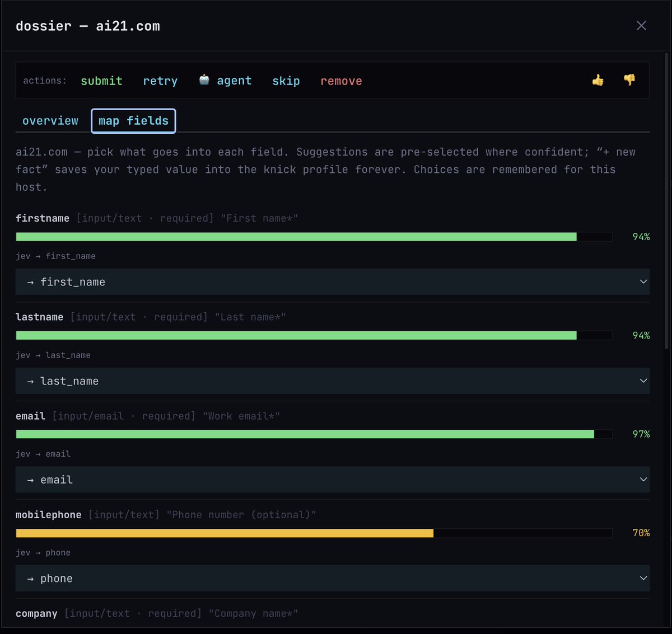672x634 pixels.
Task: Click the thumbs up feedback icon
Action: coord(598,81)
